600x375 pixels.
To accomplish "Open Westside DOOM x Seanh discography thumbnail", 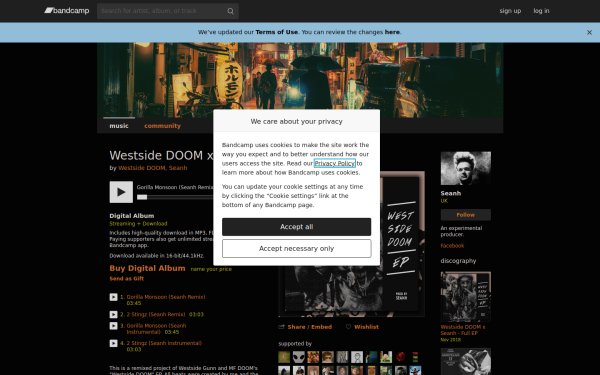I will click(466, 297).
